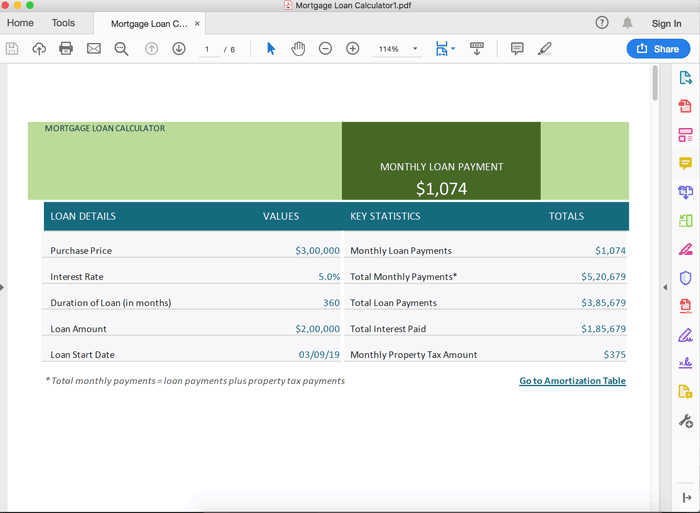The width and height of the screenshot is (700, 513).
Task: Switch to the Tools tab
Action: [63, 23]
